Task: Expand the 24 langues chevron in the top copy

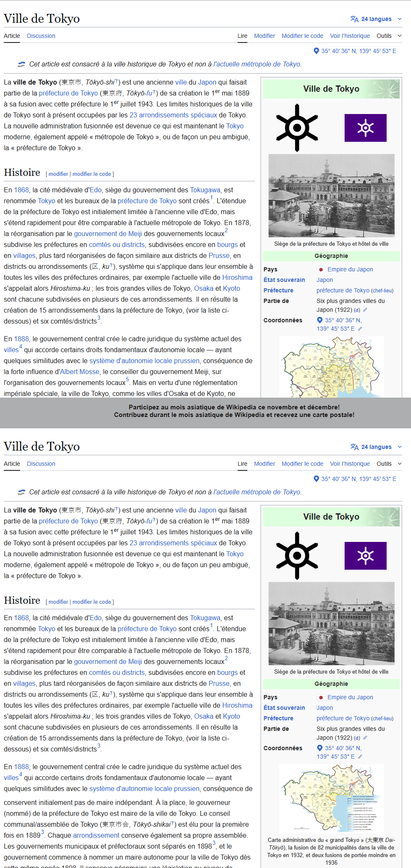Action: (400, 19)
